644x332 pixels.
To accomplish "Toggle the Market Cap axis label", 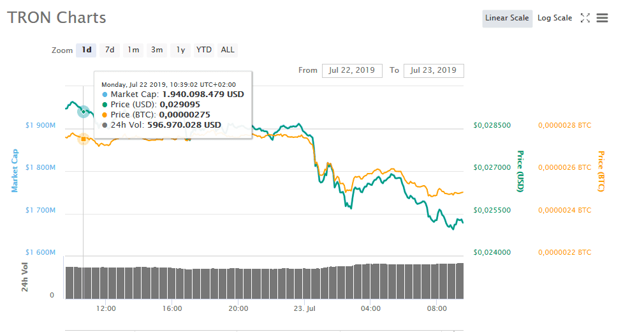I will [x=15, y=170].
